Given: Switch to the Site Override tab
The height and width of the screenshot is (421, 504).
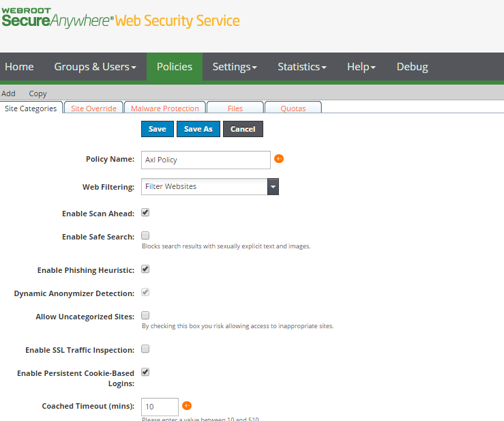Looking at the screenshot, I should click(x=93, y=108).
